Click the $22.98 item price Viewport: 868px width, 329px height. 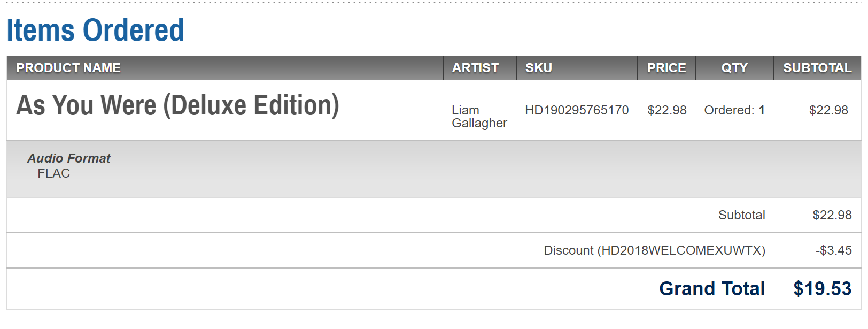(x=667, y=110)
